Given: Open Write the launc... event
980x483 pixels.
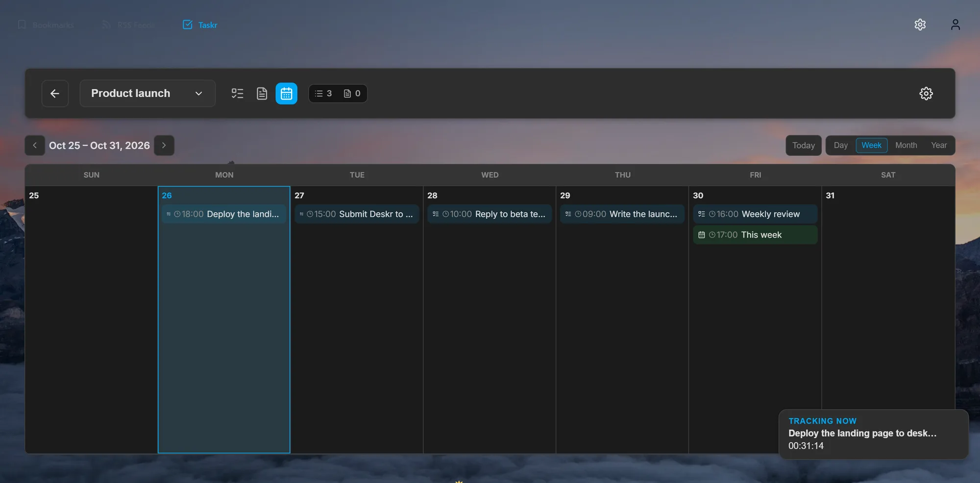Looking at the screenshot, I should point(622,214).
